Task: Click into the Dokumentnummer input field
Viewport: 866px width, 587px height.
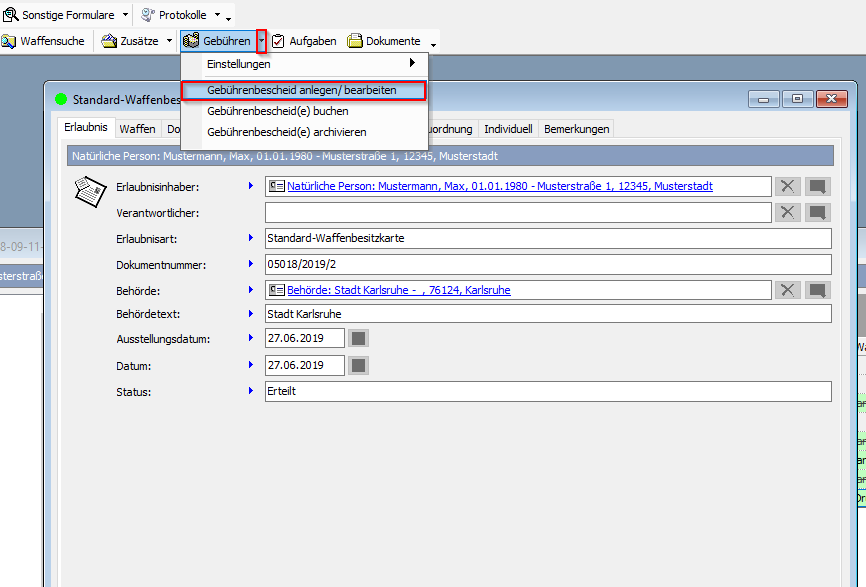Action: coord(547,264)
